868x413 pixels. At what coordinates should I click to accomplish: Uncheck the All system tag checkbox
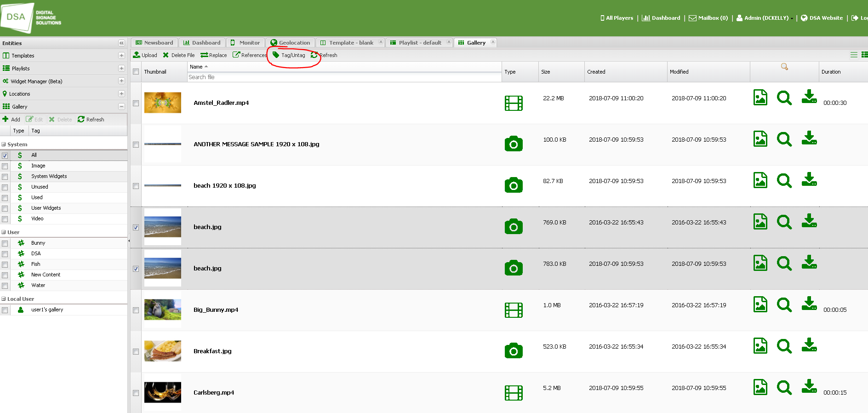[5, 155]
